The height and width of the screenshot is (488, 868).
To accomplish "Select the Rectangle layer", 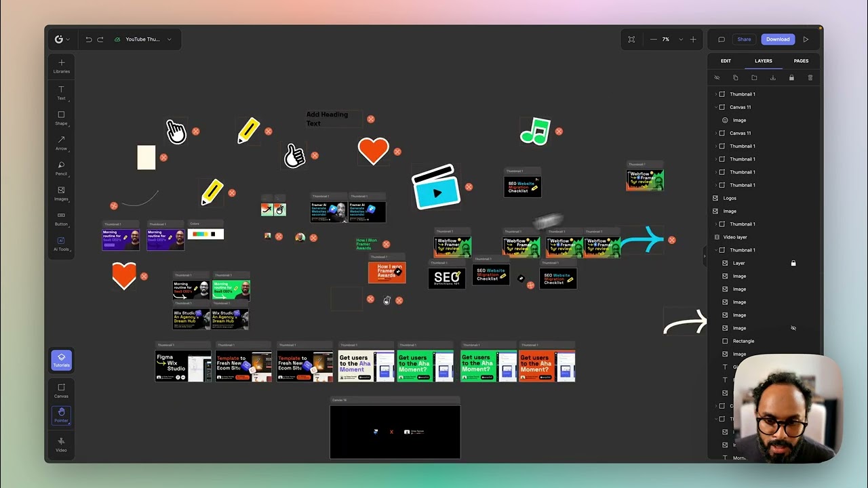I will [x=764, y=341].
